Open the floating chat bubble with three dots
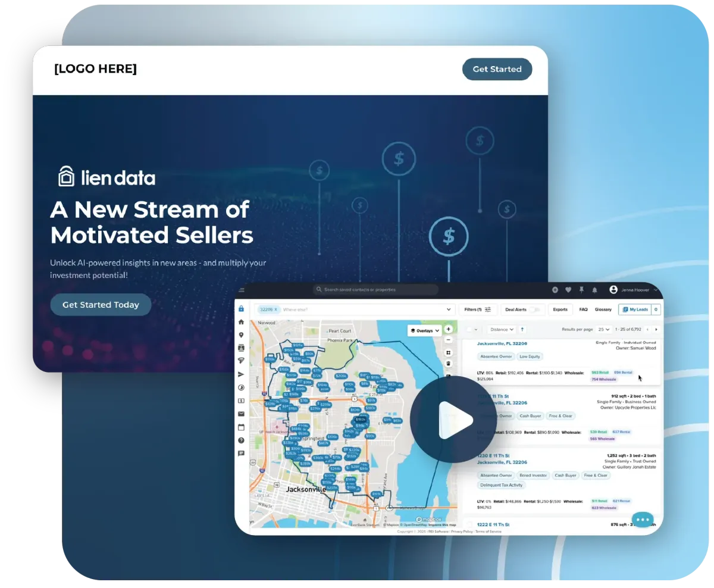The width and height of the screenshot is (714, 588). [643, 520]
